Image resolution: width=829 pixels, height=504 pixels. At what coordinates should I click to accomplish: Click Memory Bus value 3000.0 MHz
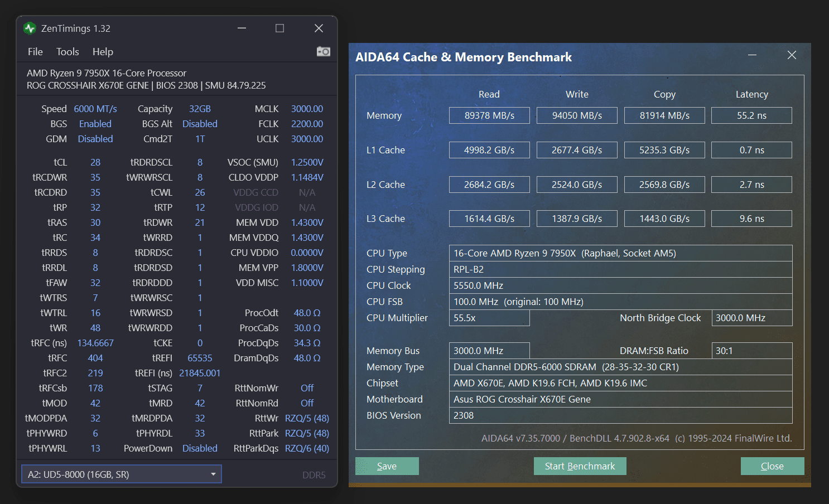pos(489,351)
